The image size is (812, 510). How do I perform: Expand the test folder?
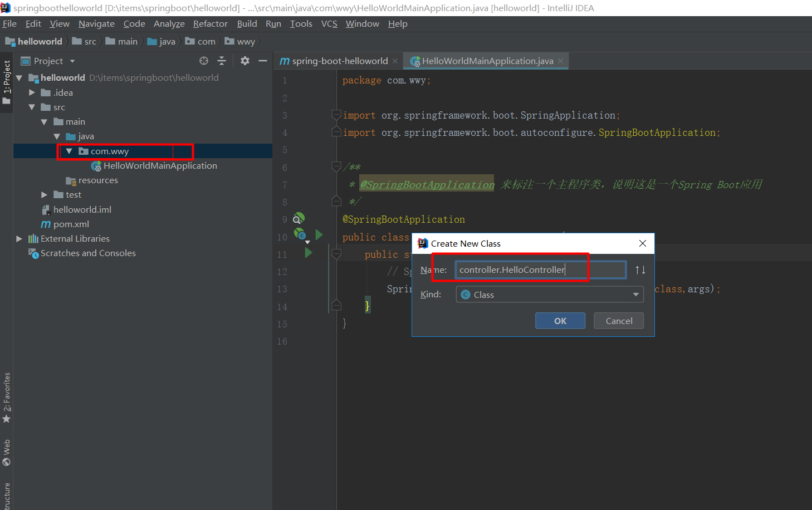pos(44,195)
